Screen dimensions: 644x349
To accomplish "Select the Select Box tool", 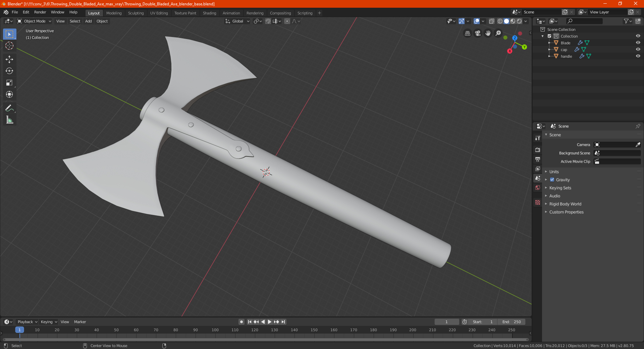I will (x=9, y=34).
